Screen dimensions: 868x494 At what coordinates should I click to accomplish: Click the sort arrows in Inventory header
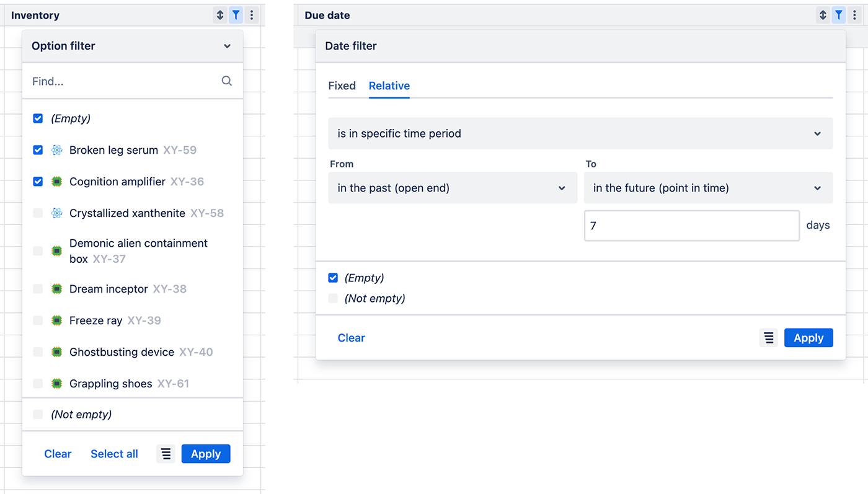click(220, 14)
